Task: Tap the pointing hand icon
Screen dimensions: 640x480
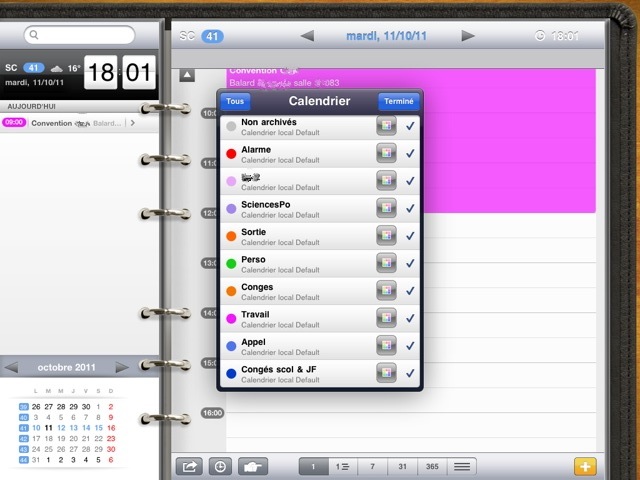Action: [x=253, y=466]
